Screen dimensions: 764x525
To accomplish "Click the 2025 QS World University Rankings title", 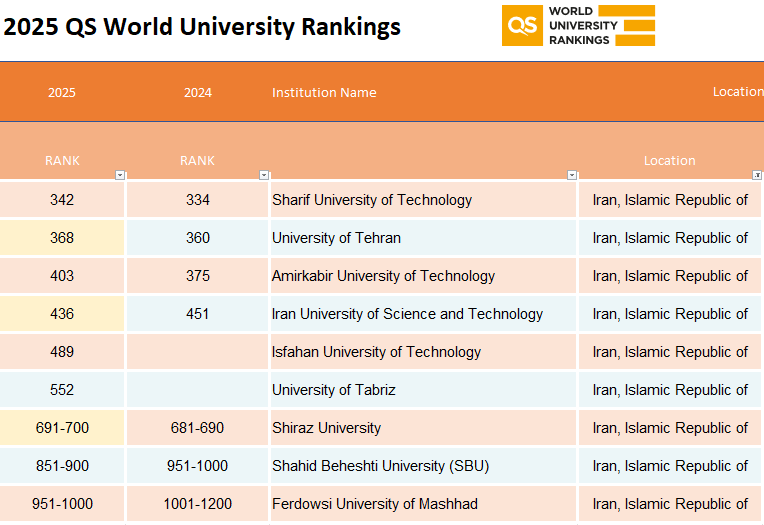I will (x=202, y=27).
